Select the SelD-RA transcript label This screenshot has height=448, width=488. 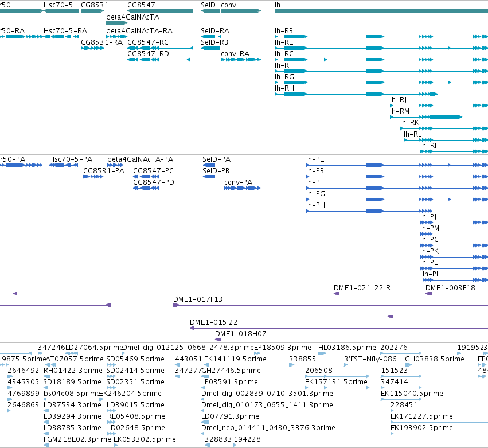coord(215,31)
